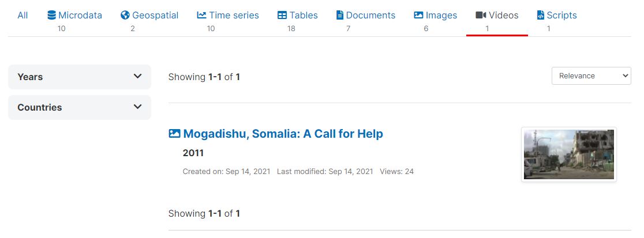Image resolution: width=644 pixels, height=238 pixels.
Task: Open the Relevance sort dropdown
Action: pyautogui.click(x=591, y=75)
